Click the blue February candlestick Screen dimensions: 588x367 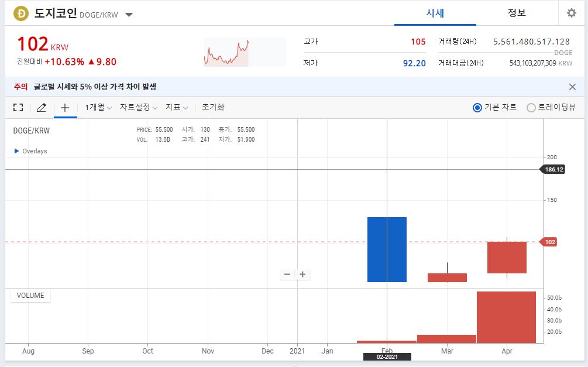point(387,249)
